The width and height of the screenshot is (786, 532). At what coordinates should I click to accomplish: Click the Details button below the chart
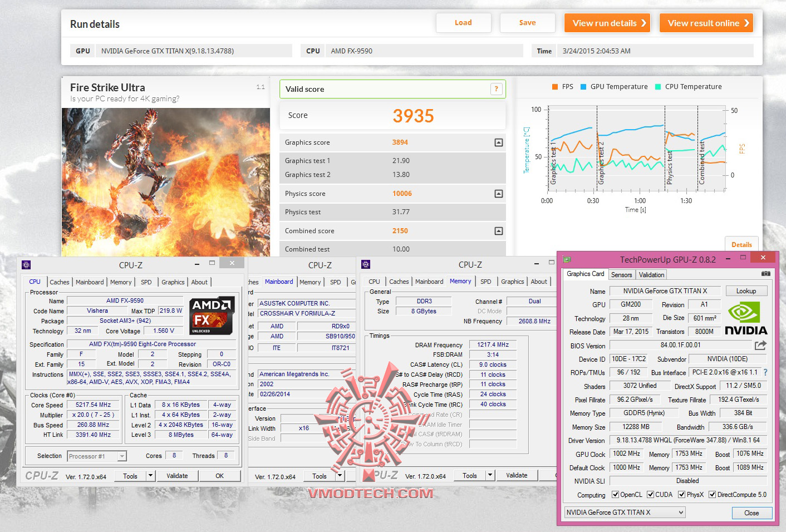[741, 244]
